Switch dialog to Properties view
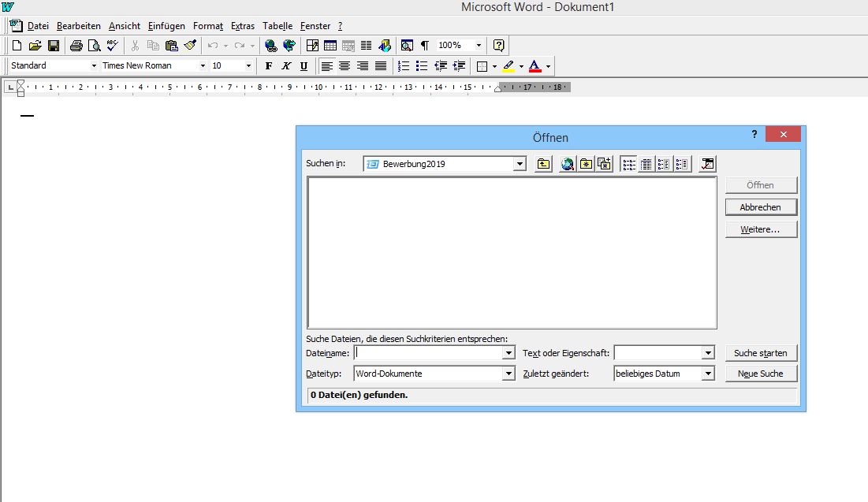868x502 pixels. [664, 164]
